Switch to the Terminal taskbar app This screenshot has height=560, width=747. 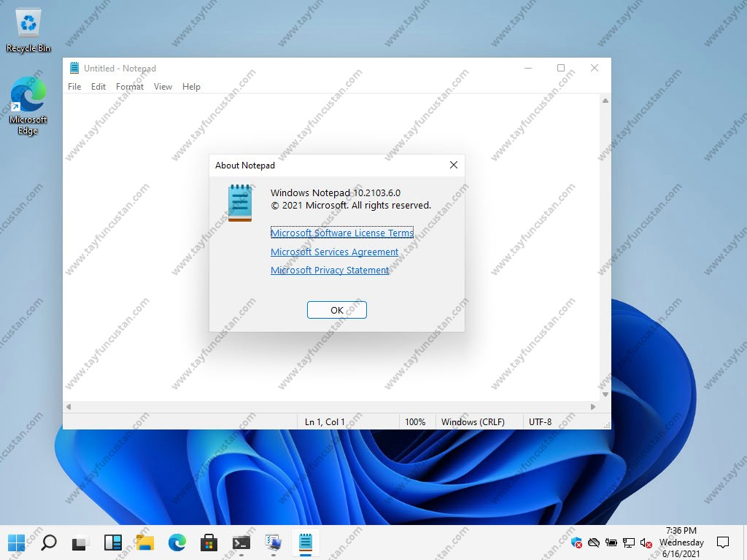point(241,542)
